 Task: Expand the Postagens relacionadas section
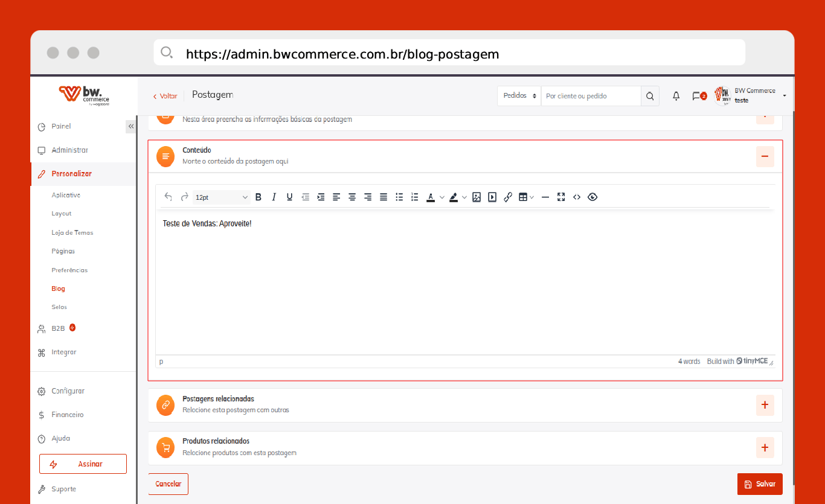765,405
